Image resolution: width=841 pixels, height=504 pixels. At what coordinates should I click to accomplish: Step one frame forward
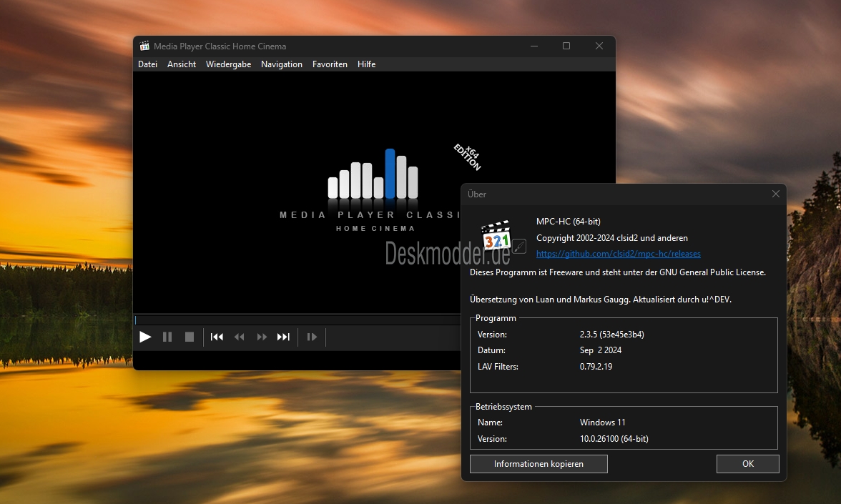(312, 337)
